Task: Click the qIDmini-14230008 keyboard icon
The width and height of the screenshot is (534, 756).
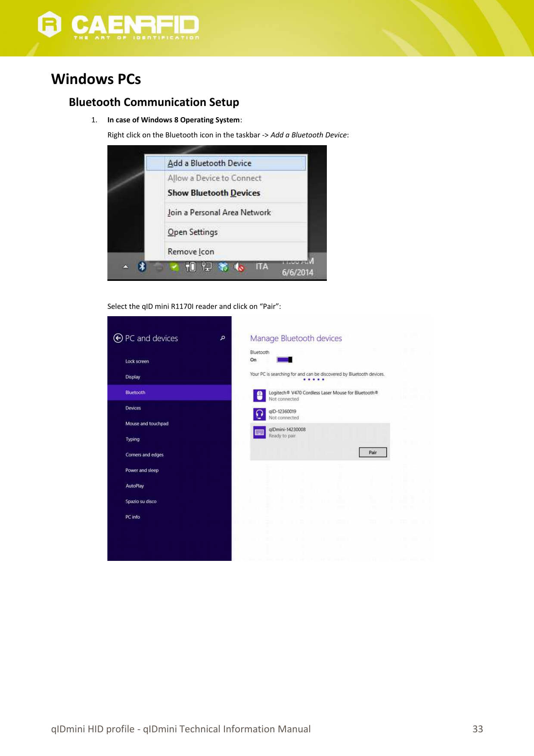Action: pyautogui.click(x=259, y=432)
